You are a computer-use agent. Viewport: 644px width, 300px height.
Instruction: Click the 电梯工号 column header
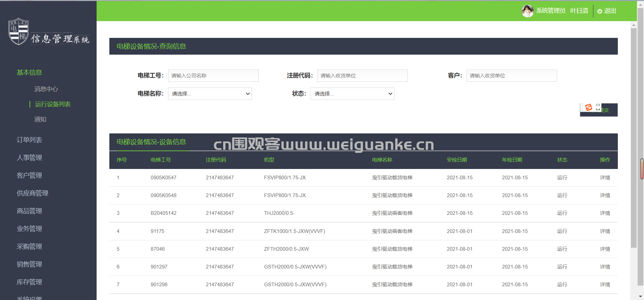click(x=161, y=160)
